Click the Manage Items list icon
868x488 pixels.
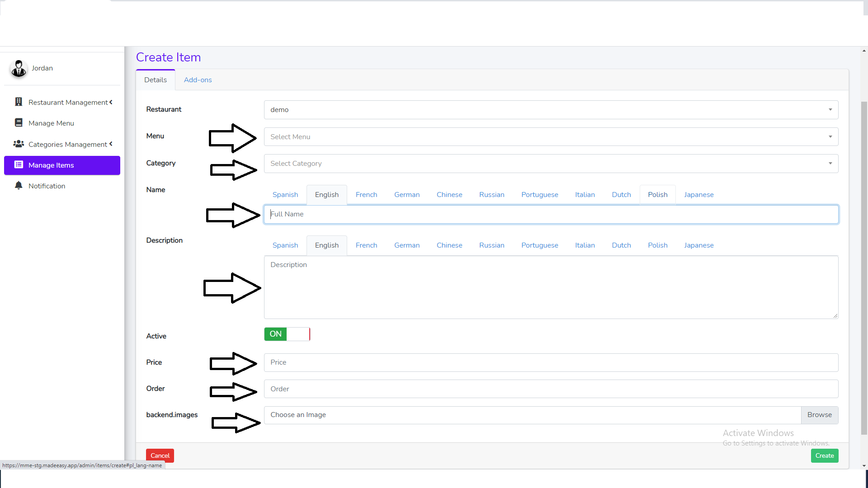pyautogui.click(x=19, y=164)
